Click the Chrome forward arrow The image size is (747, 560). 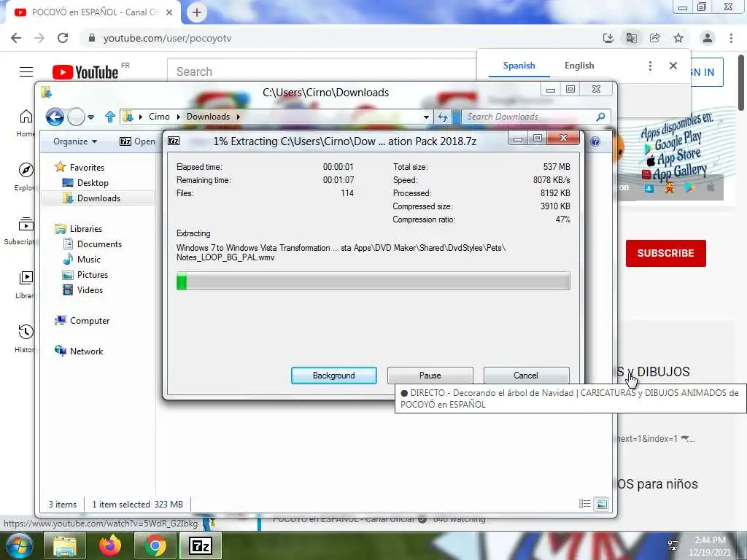[x=39, y=38]
